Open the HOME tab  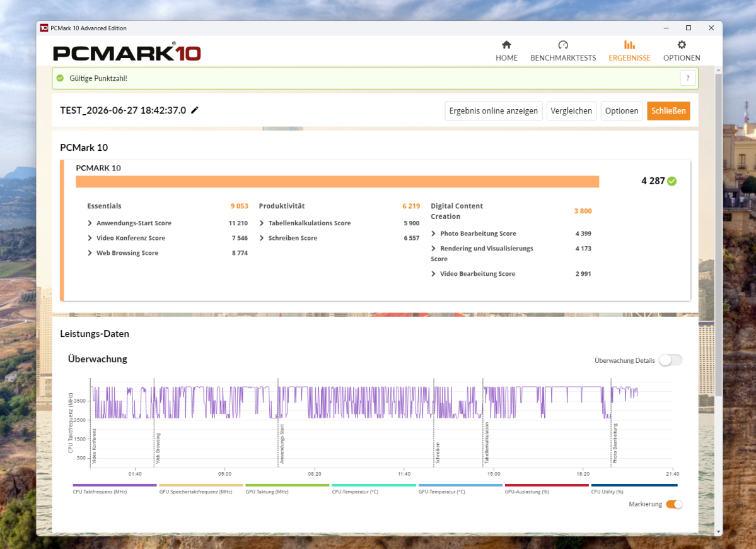506,51
